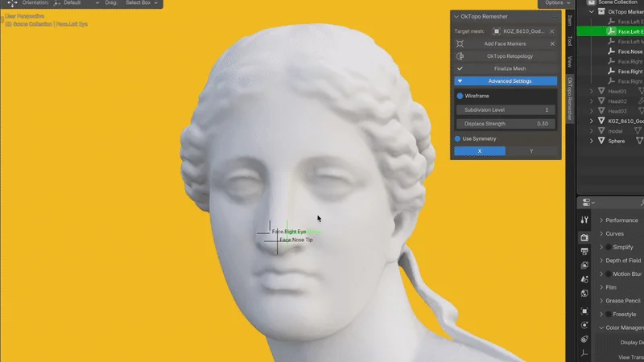
Task: Click the OkTopo Retopology icon
Action: click(x=460, y=56)
